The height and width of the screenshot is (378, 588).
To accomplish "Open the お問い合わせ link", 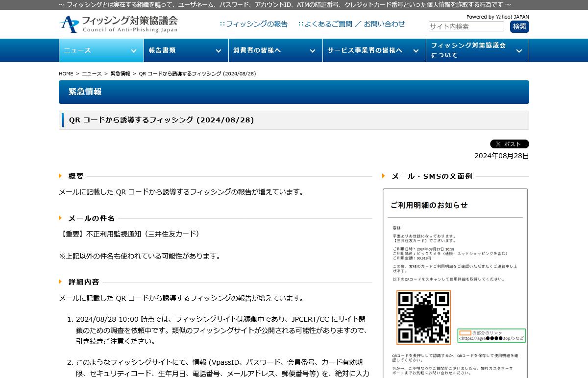I will coord(385,24).
